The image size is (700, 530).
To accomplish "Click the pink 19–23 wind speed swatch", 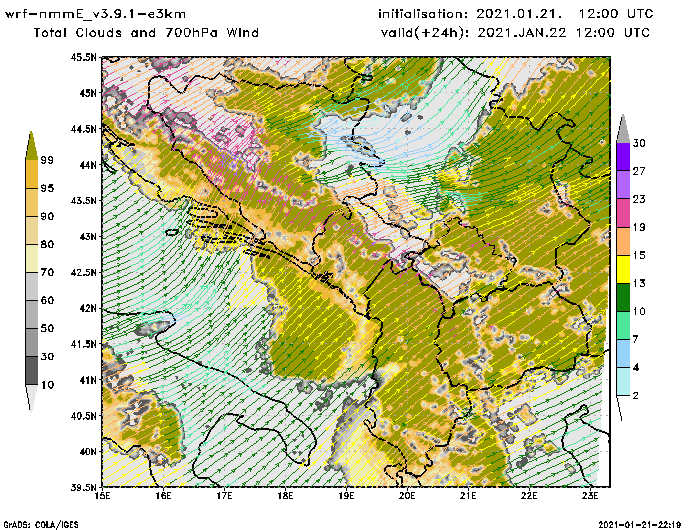I will [x=623, y=213].
